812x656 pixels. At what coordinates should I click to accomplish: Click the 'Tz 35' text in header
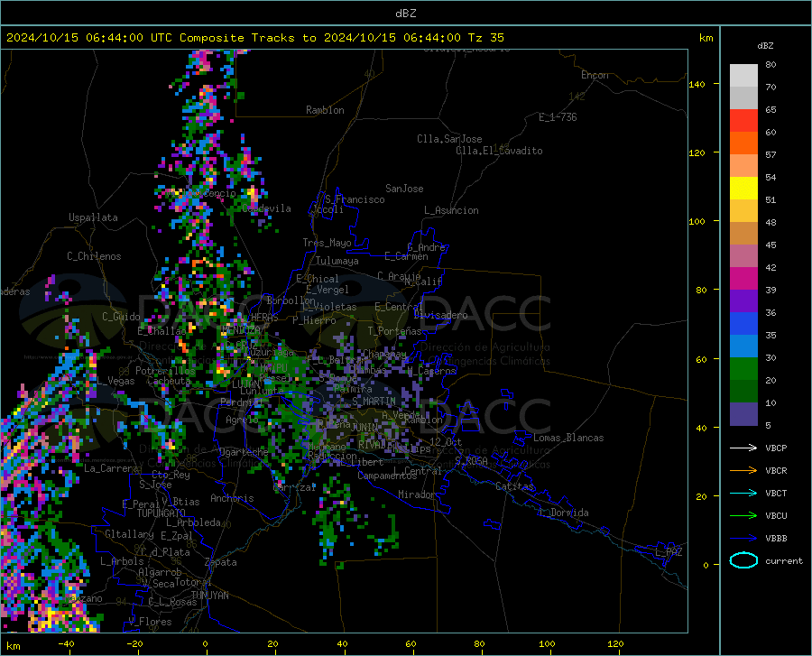pyautogui.click(x=486, y=38)
